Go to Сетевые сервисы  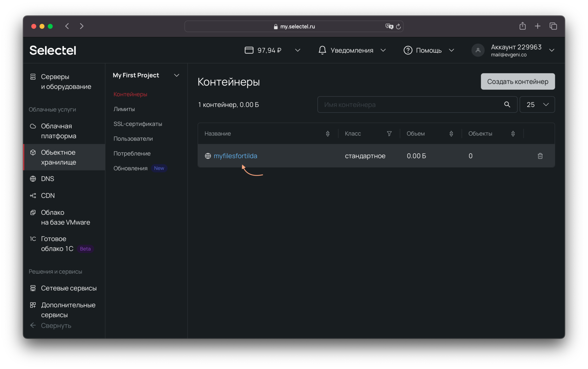coord(69,288)
